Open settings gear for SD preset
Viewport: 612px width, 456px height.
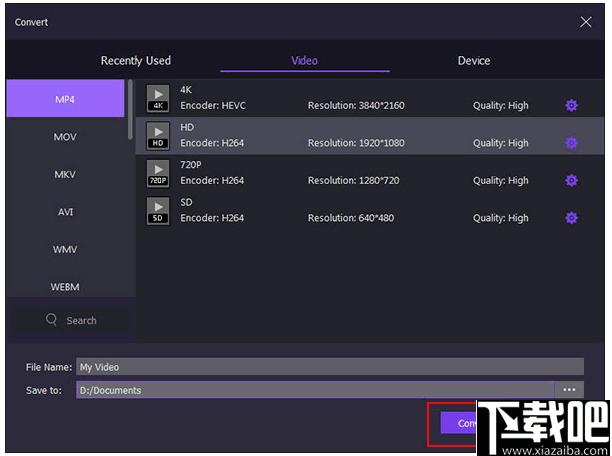coord(571,218)
